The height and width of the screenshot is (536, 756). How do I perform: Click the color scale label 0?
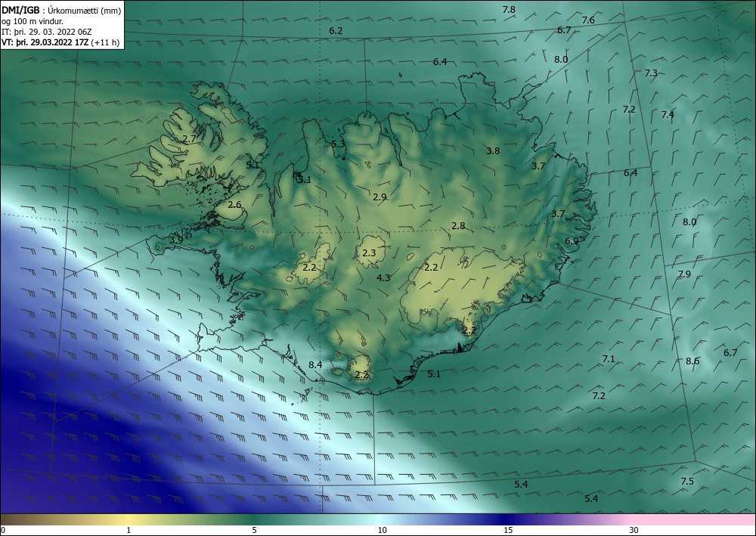click(x=3, y=531)
